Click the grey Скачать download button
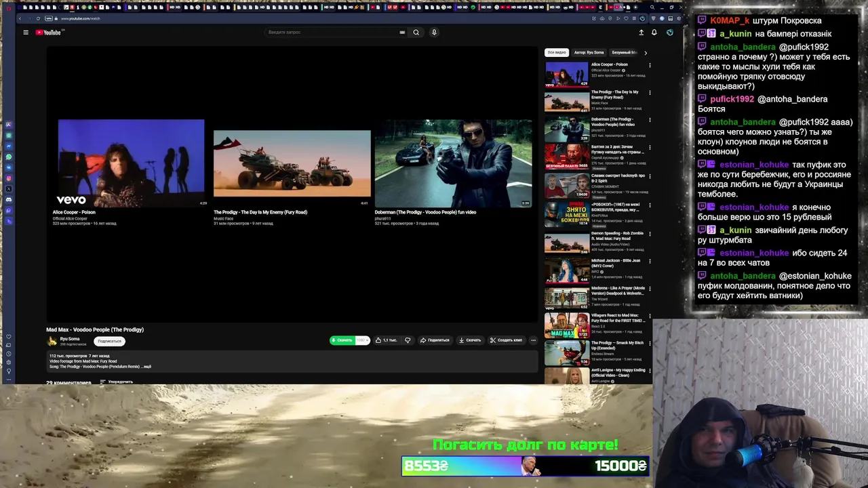Screen dimensions: 868x488 click(470, 340)
